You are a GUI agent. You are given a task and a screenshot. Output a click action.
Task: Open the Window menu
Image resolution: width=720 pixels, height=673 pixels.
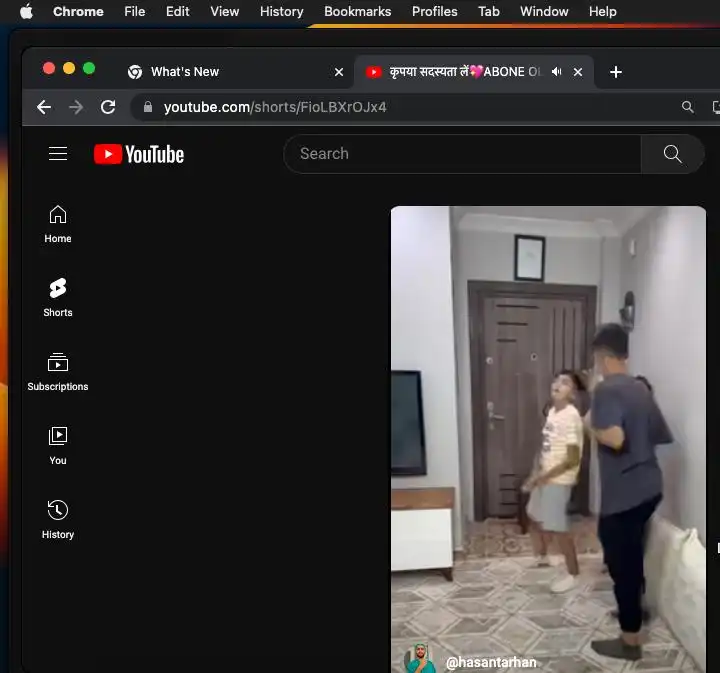[x=544, y=11]
